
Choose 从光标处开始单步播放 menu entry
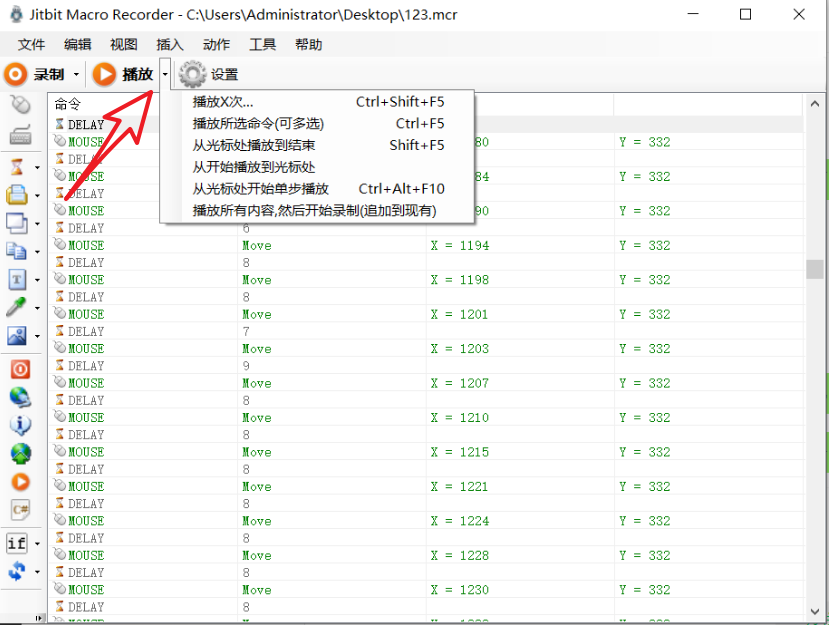click(x=317, y=189)
